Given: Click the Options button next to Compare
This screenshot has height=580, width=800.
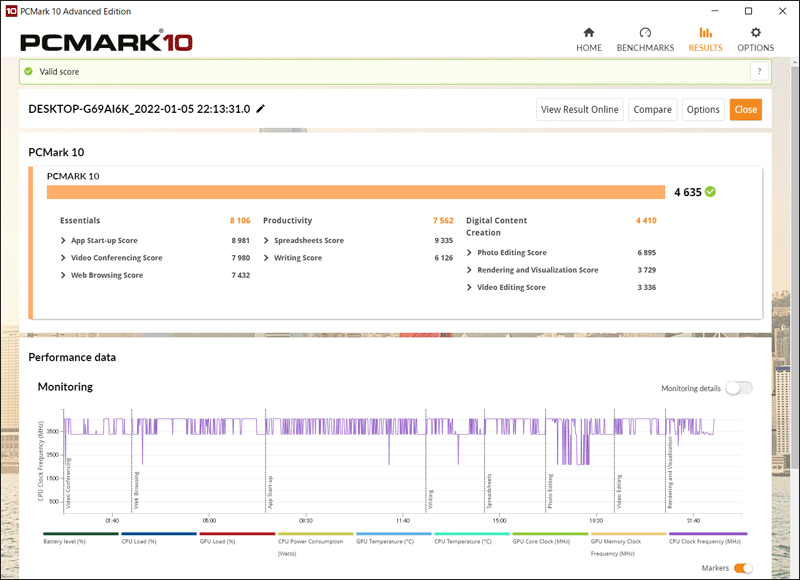Looking at the screenshot, I should pyautogui.click(x=703, y=110).
